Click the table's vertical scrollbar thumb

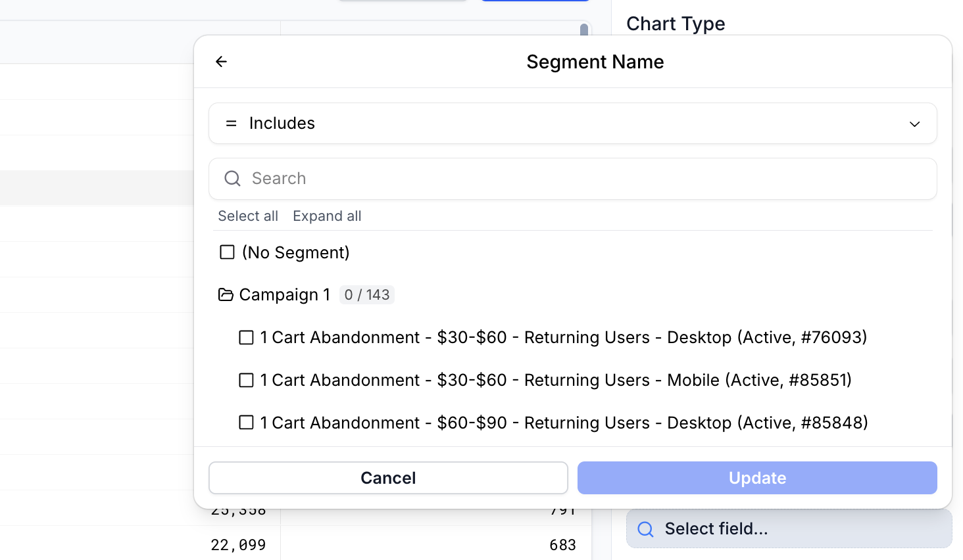click(x=583, y=30)
